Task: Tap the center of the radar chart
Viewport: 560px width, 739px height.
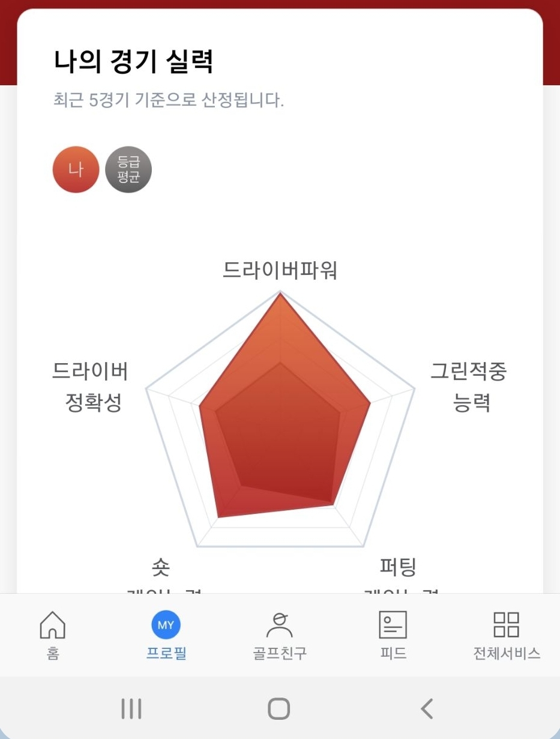Action: point(280,435)
